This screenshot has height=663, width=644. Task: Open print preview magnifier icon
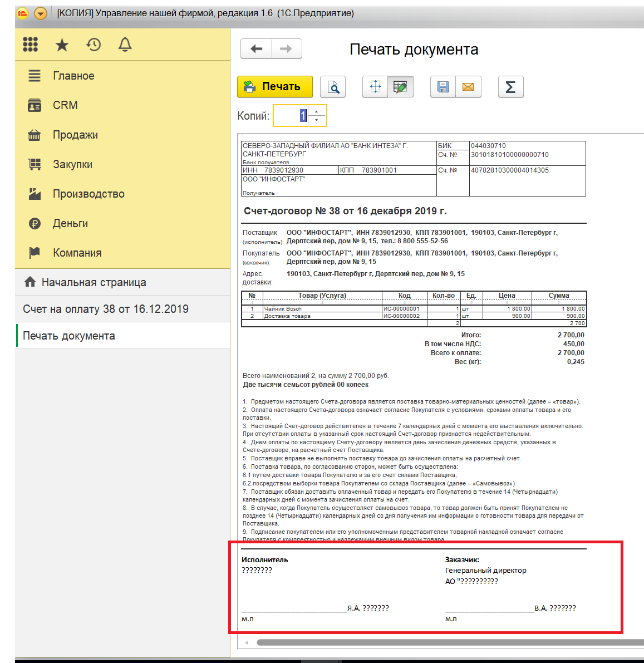pos(333,87)
